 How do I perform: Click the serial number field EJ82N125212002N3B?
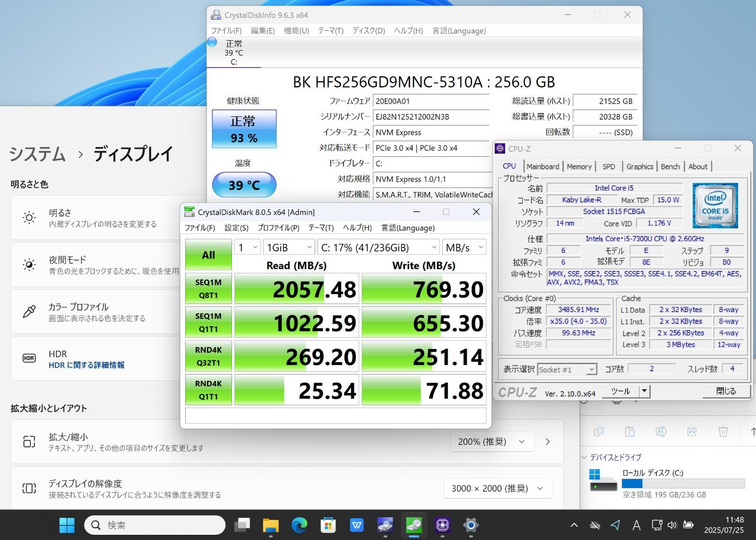(430, 117)
